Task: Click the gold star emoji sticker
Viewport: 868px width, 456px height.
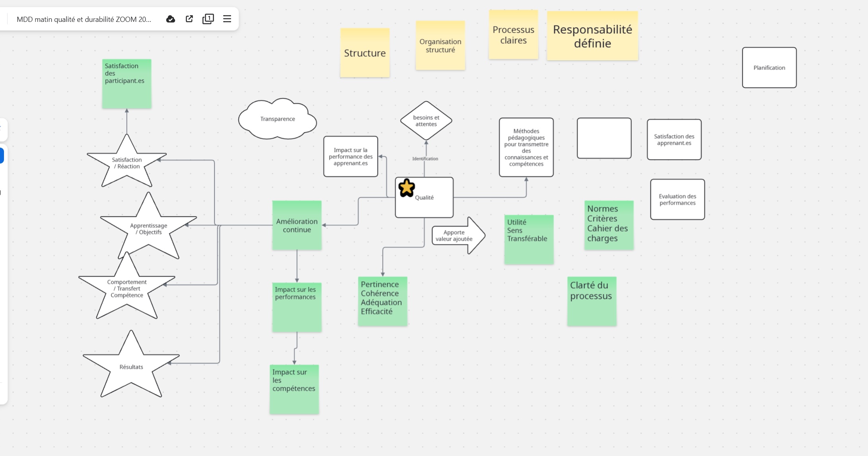Action: click(x=407, y=188)
